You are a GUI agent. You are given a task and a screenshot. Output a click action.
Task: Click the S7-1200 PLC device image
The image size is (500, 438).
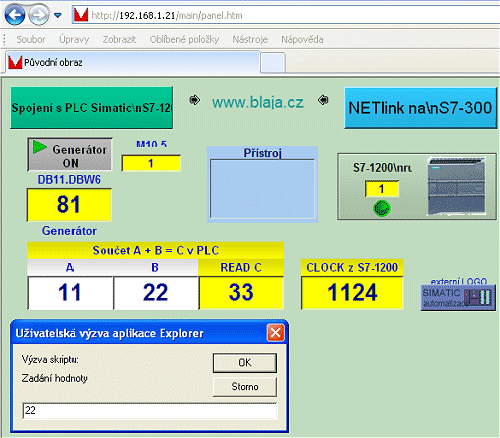point(456,186)
